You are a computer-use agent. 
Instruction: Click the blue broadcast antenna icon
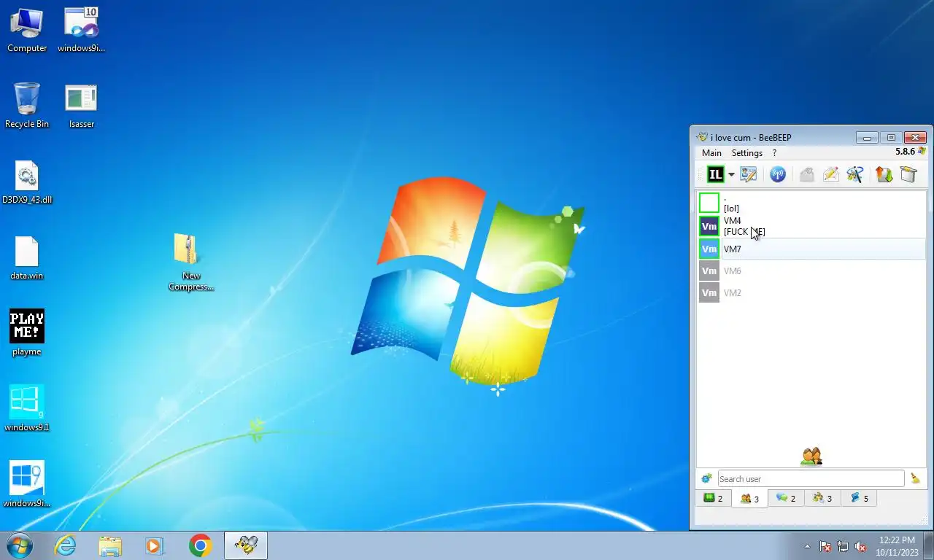[x=778, y=174]
